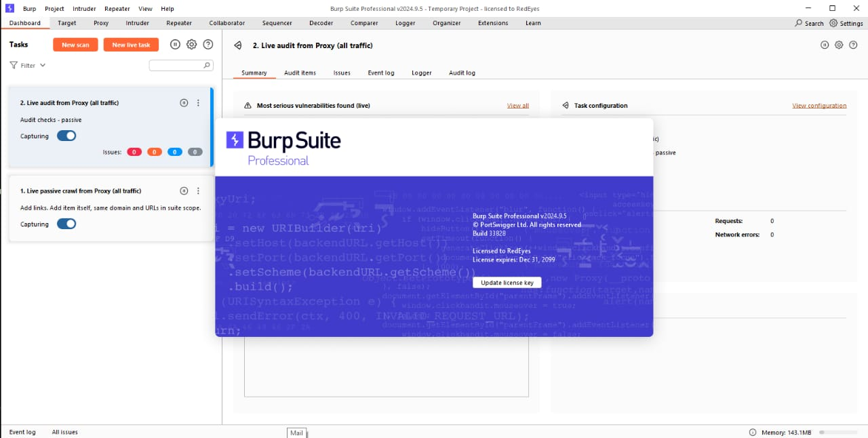Screen dimensions: 868x438
Task: Switch to the Target tab
Action: [67, 23]
